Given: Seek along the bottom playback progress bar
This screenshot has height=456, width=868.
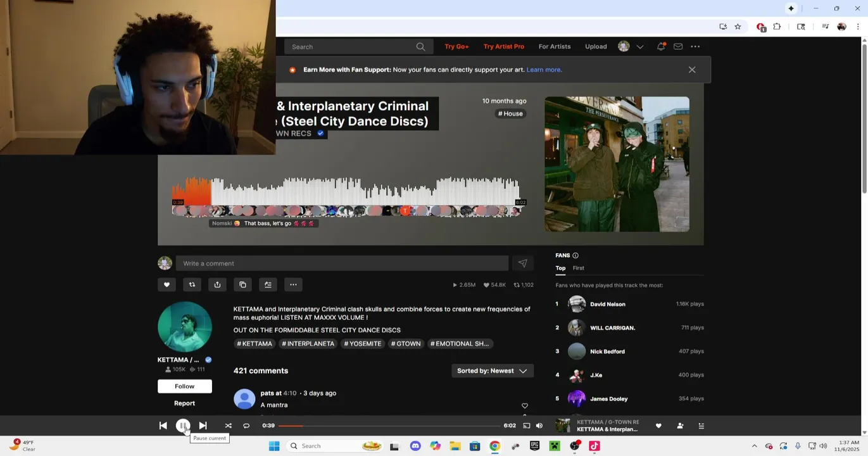Looking at the screenshot, I should pos(389,426).
